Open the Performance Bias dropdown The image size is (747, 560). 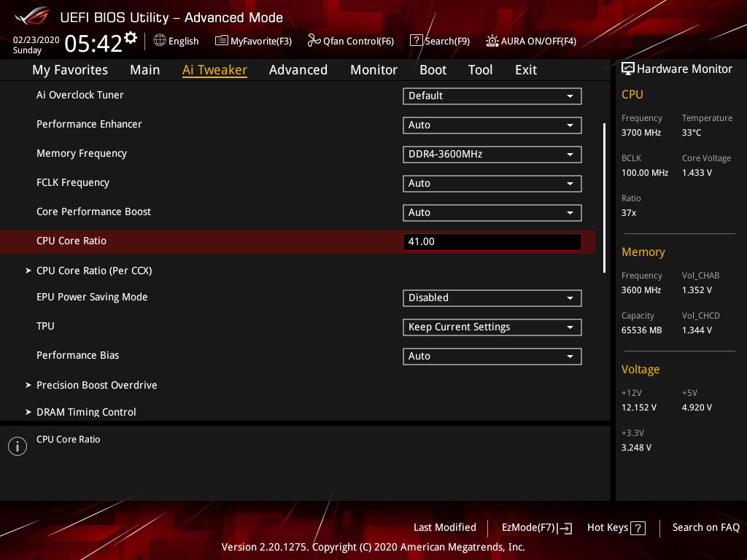(492, 356)
